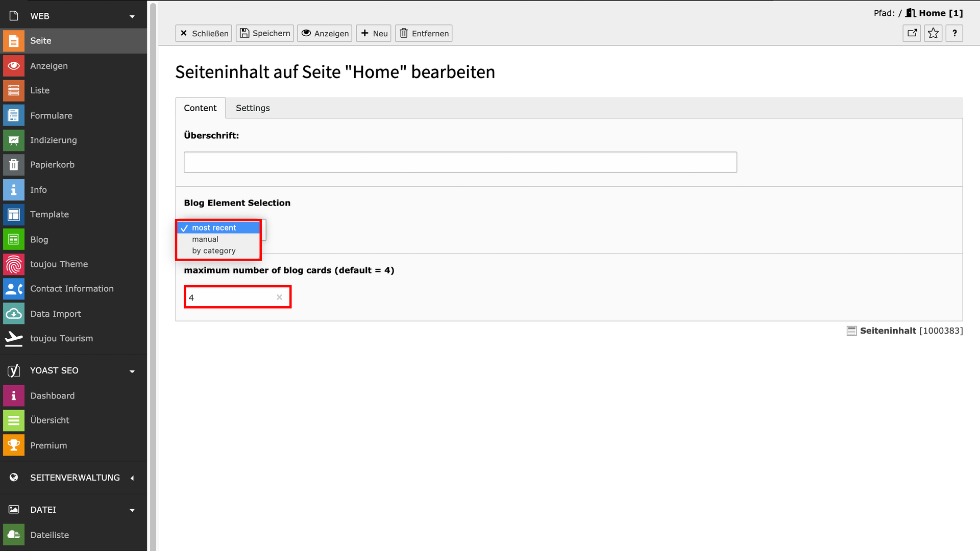The width and height of the screenshot is (980, 551).
Task: Switch to the Settings tab
Action: (253, 108)
